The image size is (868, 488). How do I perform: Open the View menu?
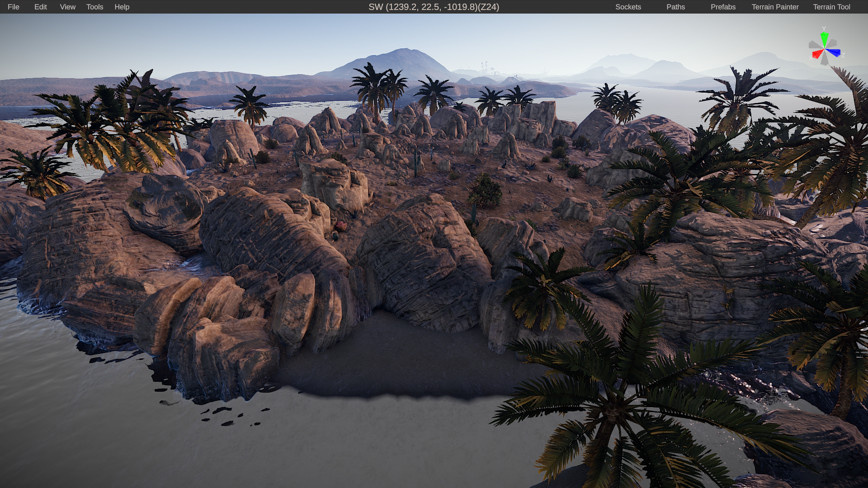pyautogui.click(x=68, y=7)
